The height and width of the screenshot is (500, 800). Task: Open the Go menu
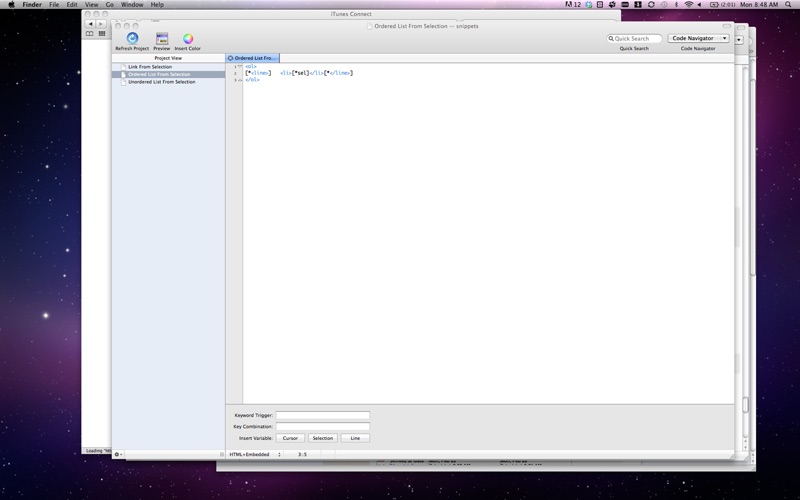(110, 5)
